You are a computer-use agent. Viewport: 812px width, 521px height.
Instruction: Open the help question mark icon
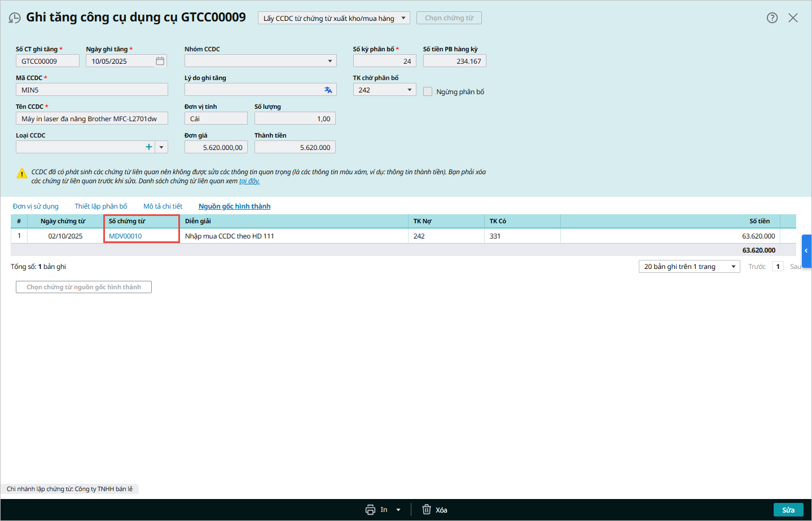click(772, 18)
